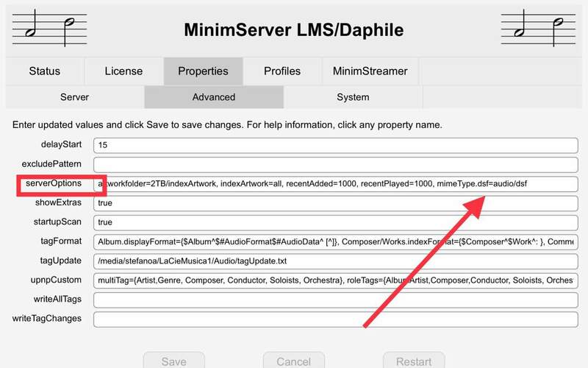
Task: Click the tagUpdate path field
Action: (336, 261)
